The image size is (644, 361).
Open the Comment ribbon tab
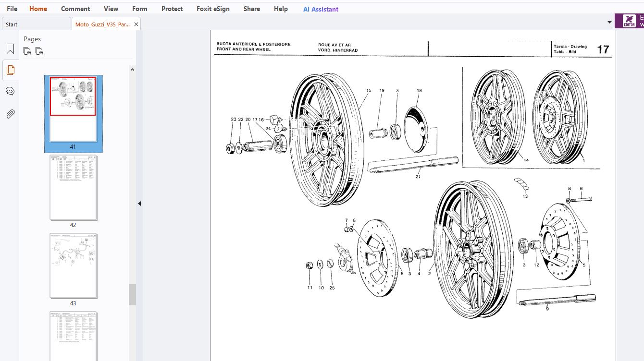click(75, 9)
